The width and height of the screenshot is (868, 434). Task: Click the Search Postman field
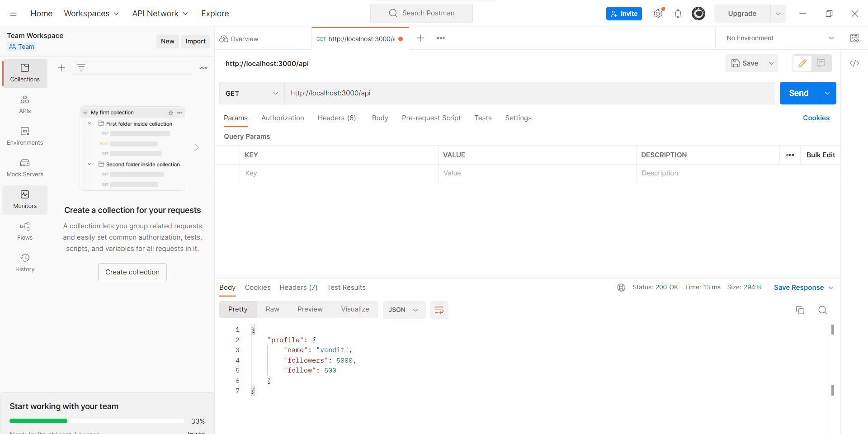(x=421, y=13)
